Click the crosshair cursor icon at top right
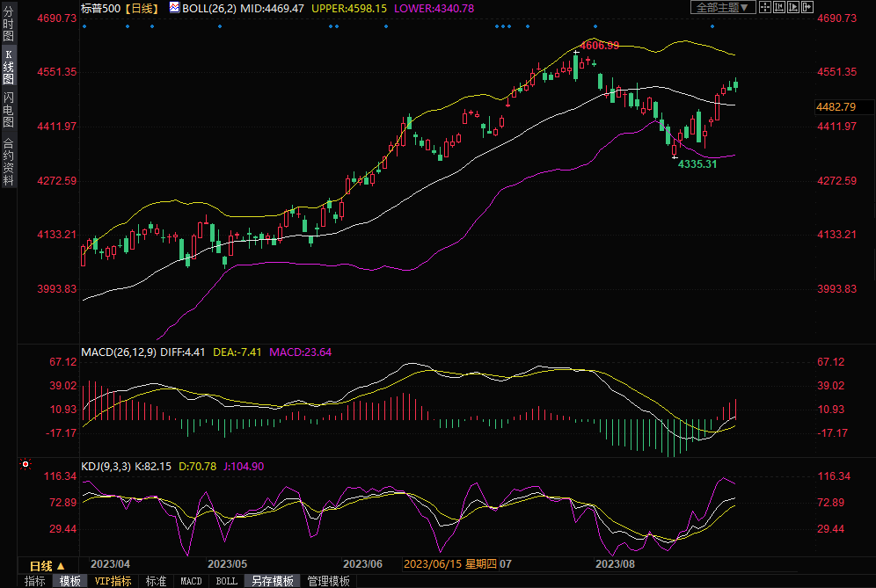The image size is (876, 588). coord(764,7)
